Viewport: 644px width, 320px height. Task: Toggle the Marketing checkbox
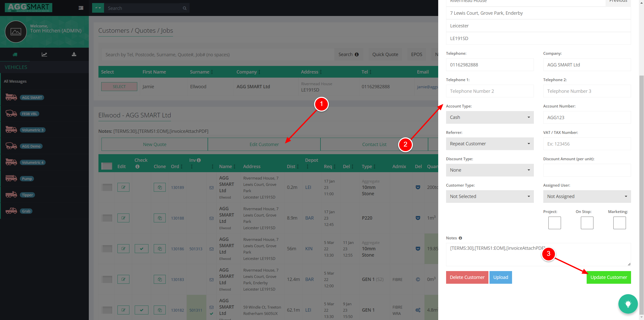point(619,223)
